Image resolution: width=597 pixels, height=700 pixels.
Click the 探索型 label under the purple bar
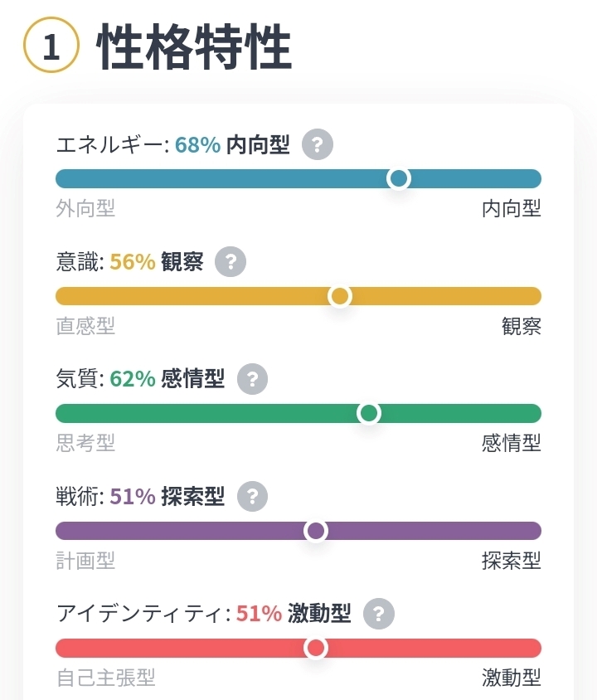tap(511, 561)
